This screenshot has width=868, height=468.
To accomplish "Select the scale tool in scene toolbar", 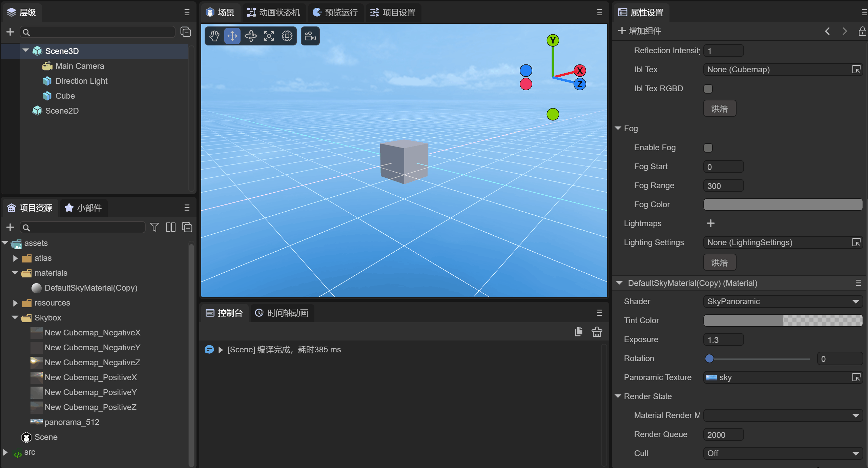I will tap(269, 36).
